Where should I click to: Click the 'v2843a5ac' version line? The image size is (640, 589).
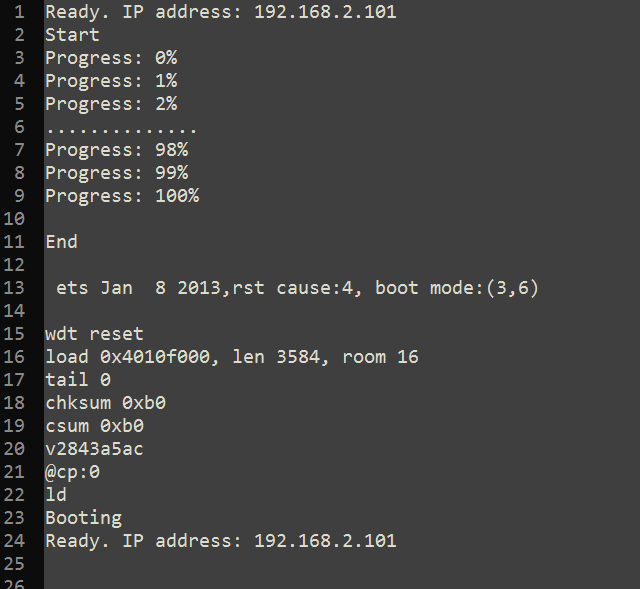pos(94,449)
